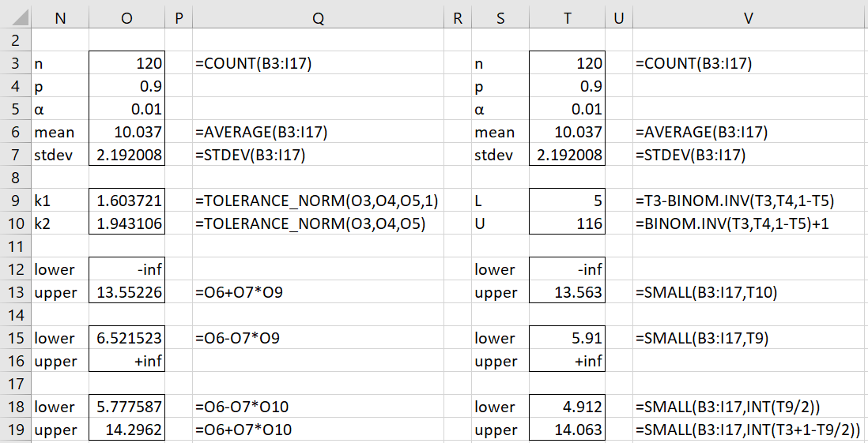This screenshot has width=868, height=443.
Task: Select row 3 header
Action: pyautogui.click(x=16, y=63)
